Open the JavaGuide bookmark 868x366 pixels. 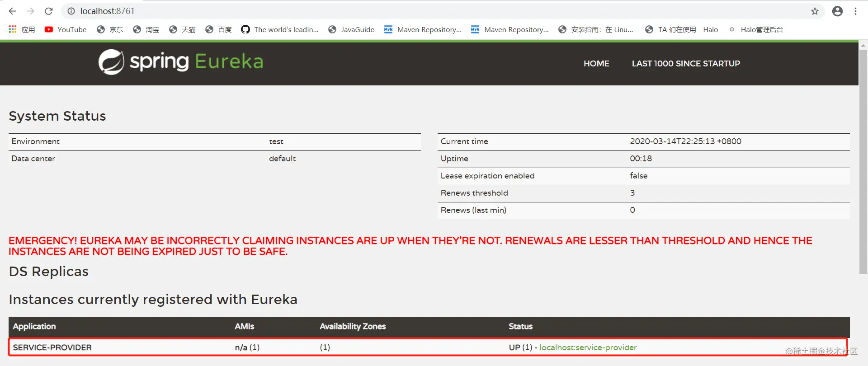[x=351, y=29]
